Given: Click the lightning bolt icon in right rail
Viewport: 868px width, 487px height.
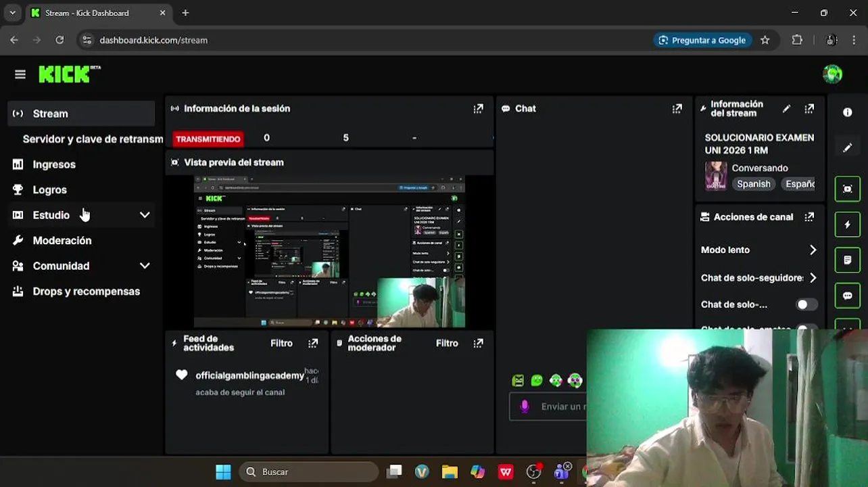Looking at the screenshot, I should click(x=848, y=225).
